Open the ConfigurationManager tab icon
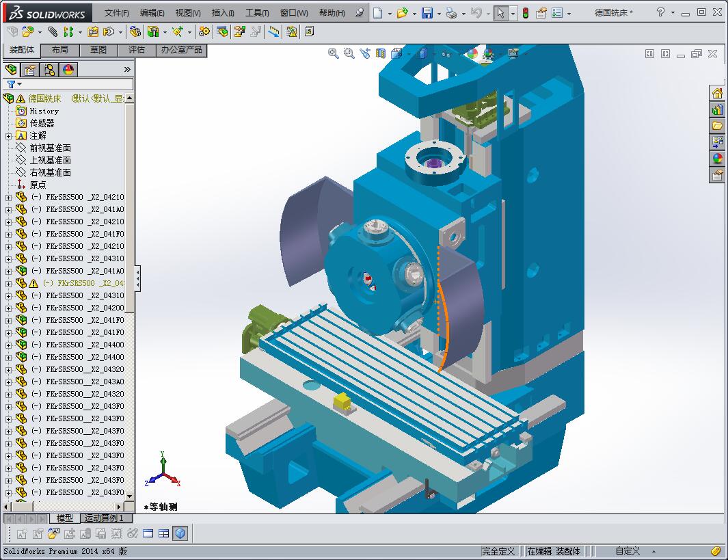Viewport: 728px width, 560px height. [49, 70]
